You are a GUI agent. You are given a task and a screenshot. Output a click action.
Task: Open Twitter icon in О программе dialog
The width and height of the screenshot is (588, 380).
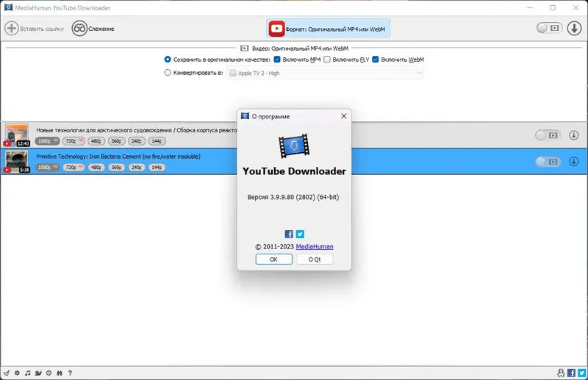pos(300,234)
